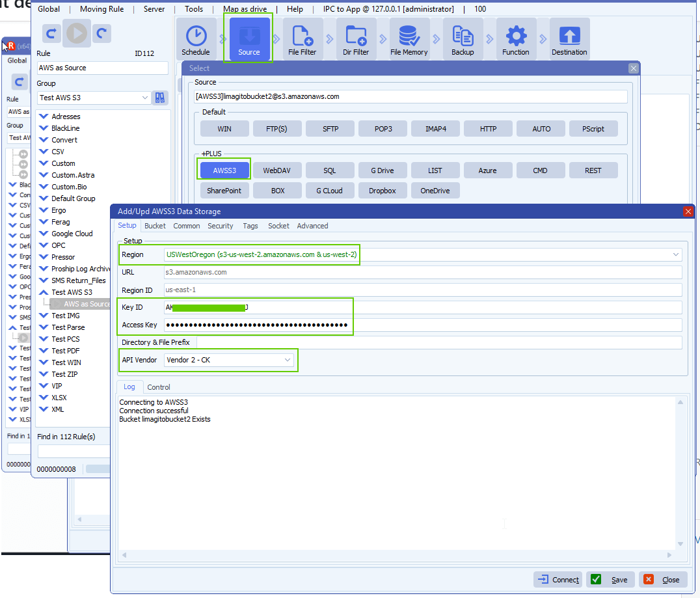Open the Schedule step icon
The image size is (700, 598).
click(x=196, y=39)
